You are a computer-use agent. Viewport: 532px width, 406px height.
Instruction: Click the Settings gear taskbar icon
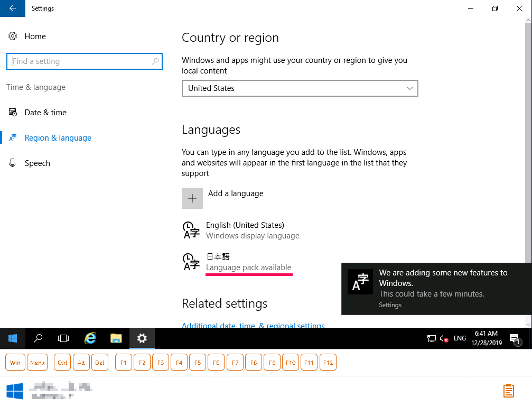142,338
